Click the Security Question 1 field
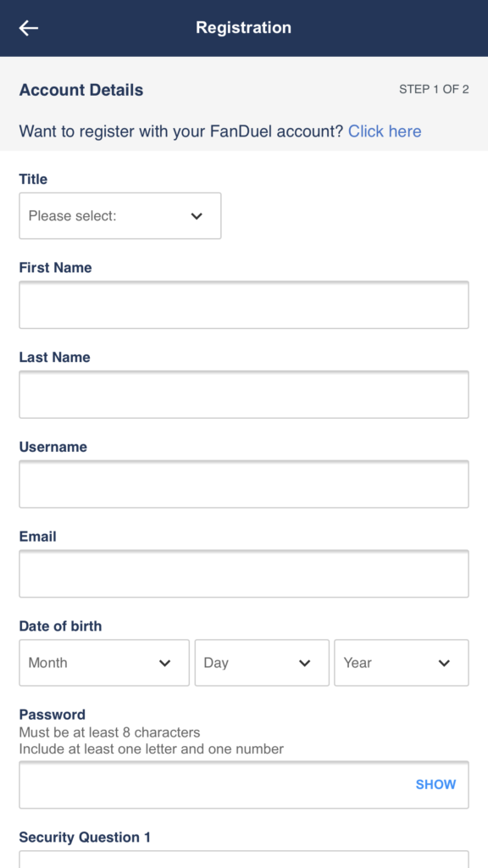 click(x=244, y=860)
